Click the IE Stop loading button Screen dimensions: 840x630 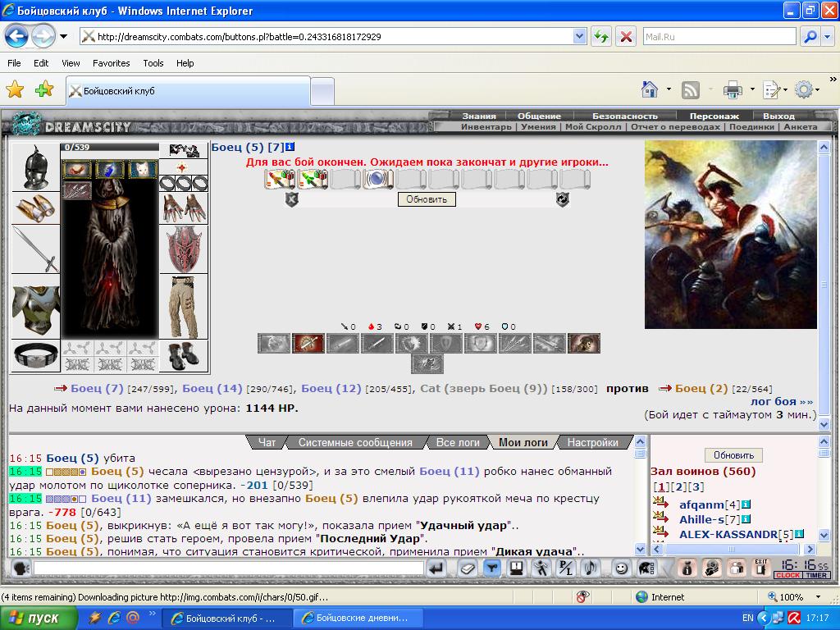point(625,37)
